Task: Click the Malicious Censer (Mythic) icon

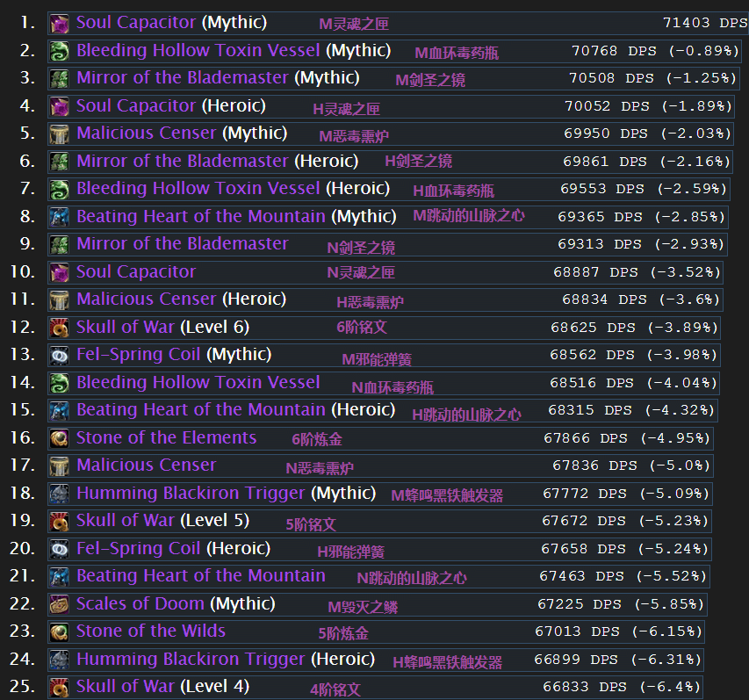Action: (x=60, y=134)
